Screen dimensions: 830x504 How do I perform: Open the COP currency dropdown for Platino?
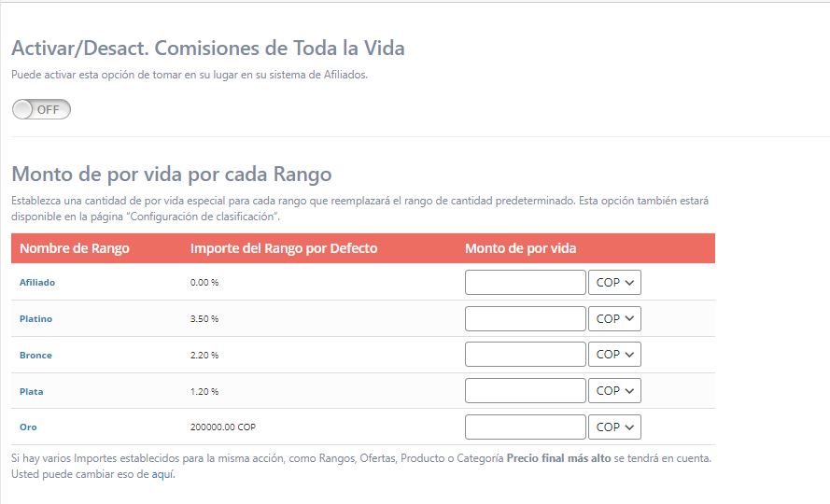click(614, 318)
